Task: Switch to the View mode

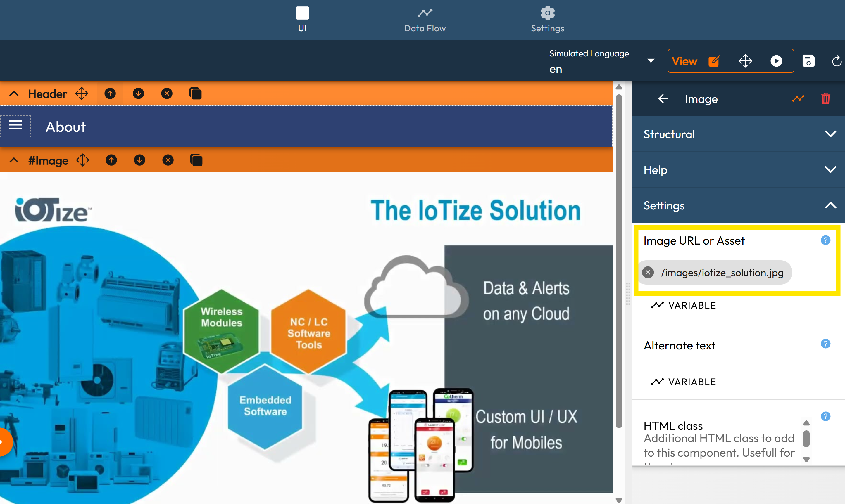Action: (684, 61)
